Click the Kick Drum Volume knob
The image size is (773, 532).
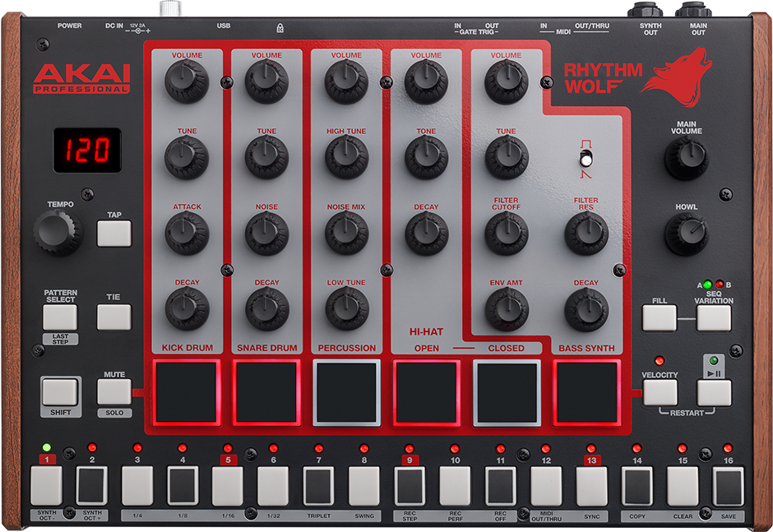pyautogui.click(x=187, y=82)
